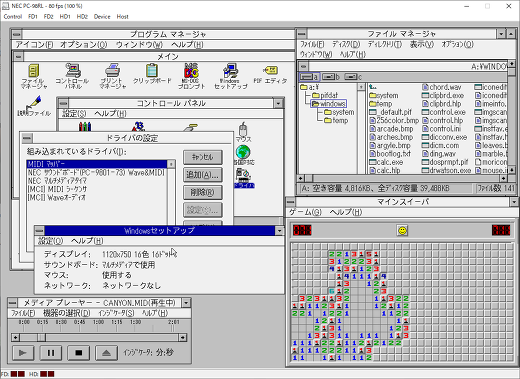Open the ドライバの設定 dialog control-menu box

[27, 138]
